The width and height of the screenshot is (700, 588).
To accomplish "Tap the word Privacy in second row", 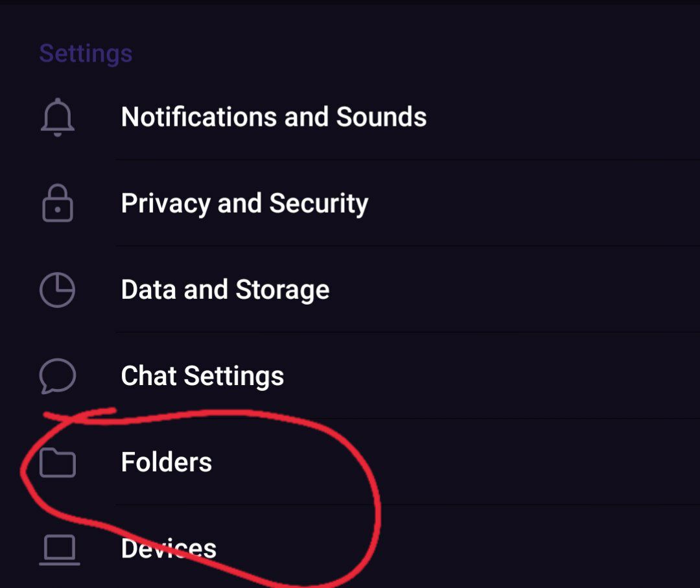I will pos(166,204).
